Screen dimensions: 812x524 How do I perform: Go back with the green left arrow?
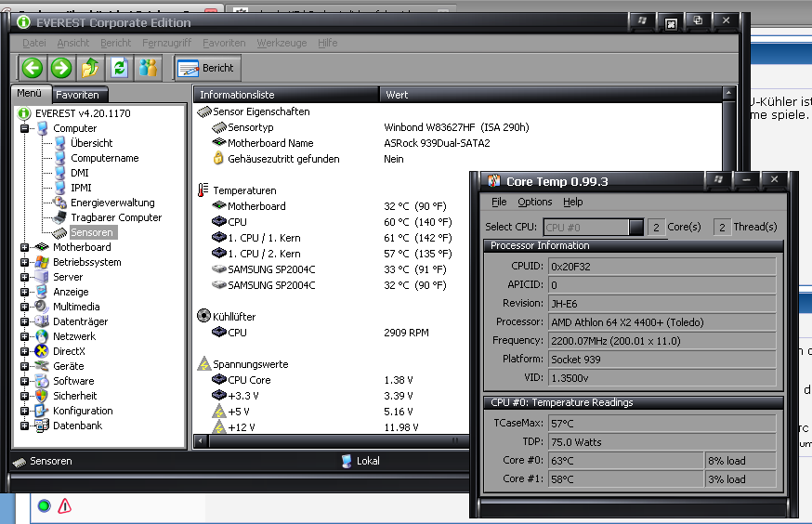pos(33,68)
